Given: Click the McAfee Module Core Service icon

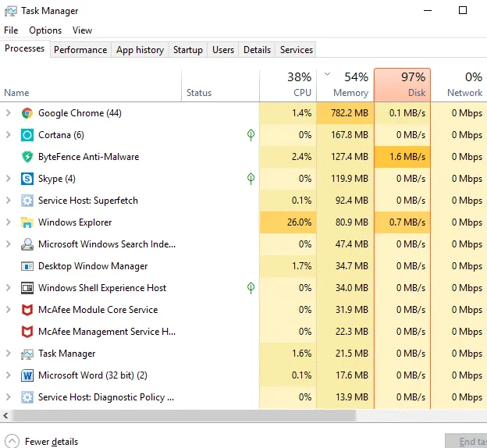Looking at the screenshot, I should tap(27, 310).
